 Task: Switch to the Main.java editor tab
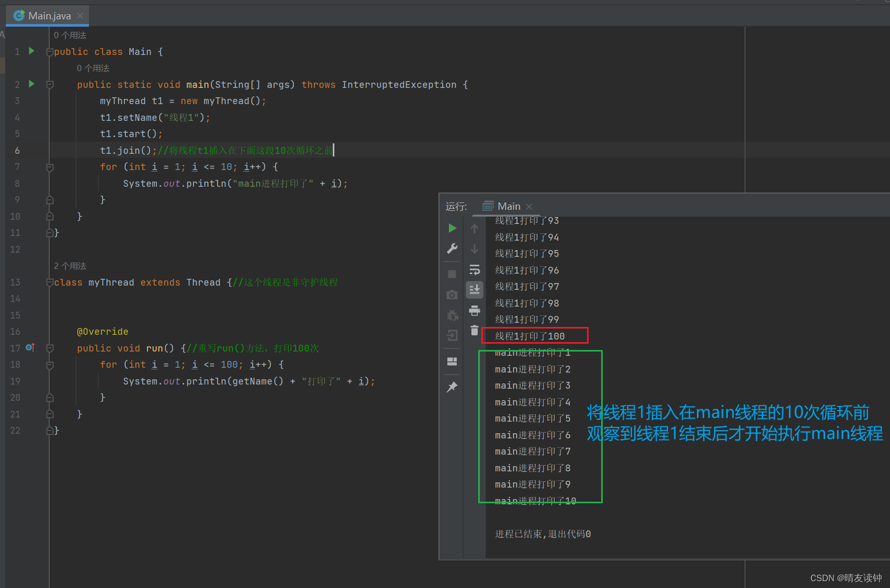50,16
